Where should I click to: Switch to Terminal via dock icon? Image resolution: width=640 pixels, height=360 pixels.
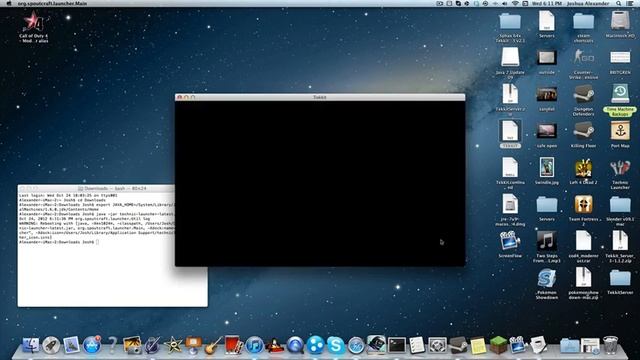[x=397, y=345]
